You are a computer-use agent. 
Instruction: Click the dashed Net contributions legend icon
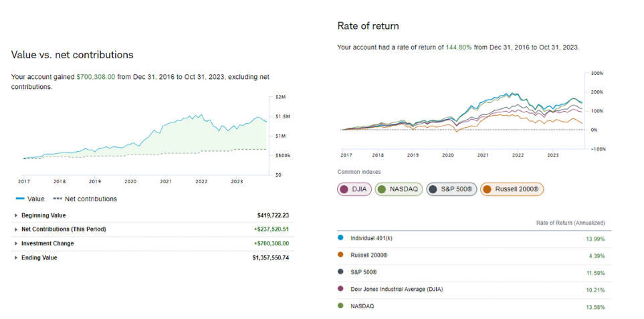(x=58, y=199)
